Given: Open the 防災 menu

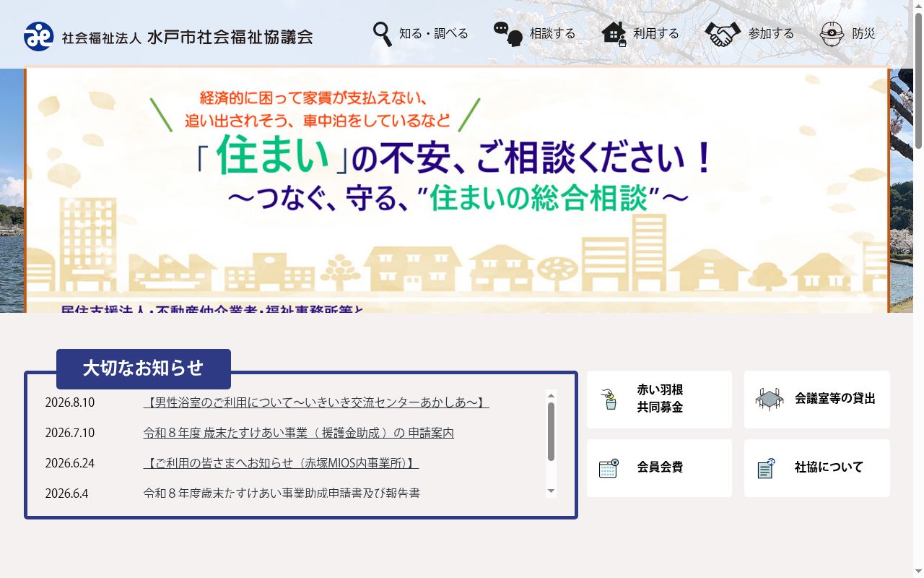Looking at the screenshot, I should [x=847, y=34].
